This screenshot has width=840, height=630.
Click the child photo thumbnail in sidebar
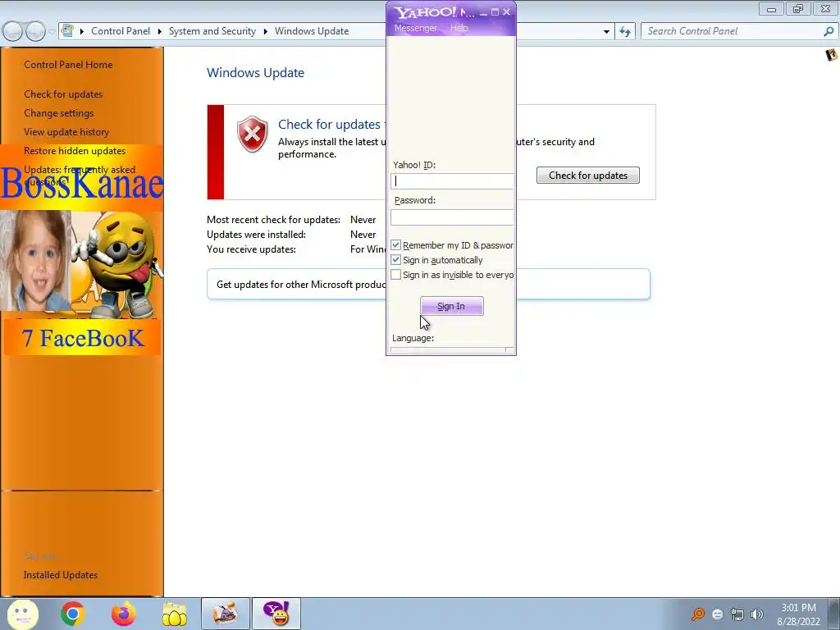coord(35,261)
